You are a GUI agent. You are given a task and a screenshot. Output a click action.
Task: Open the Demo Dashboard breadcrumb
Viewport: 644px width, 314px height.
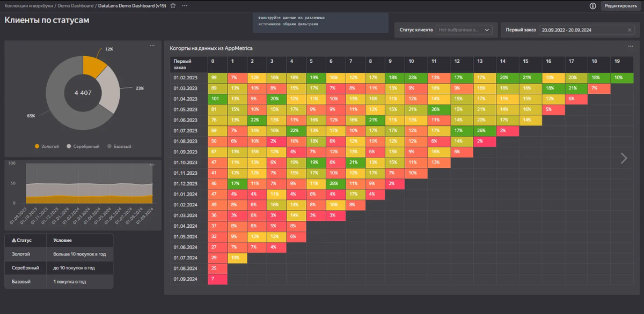[75, 5]
